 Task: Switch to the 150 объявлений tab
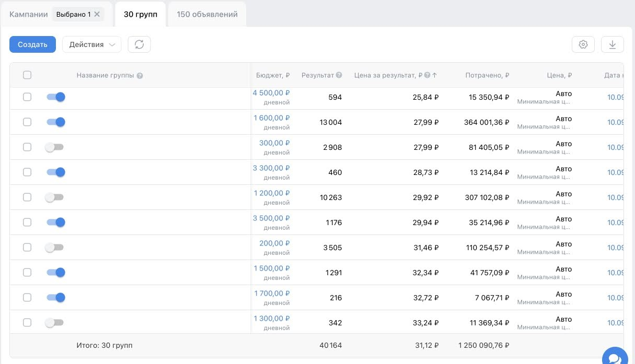click(207, 14)
